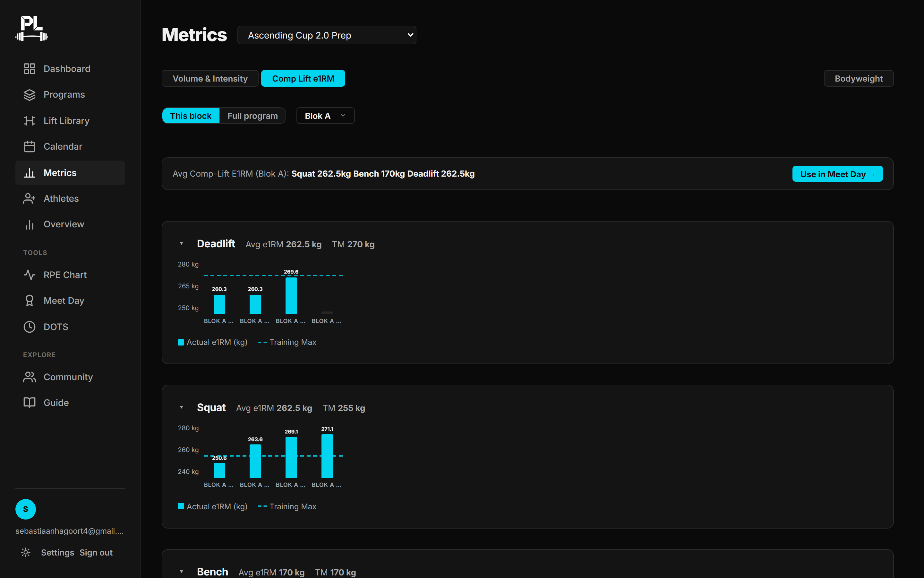
Task: Select the This block range toggle
Action: coord(191,116)
